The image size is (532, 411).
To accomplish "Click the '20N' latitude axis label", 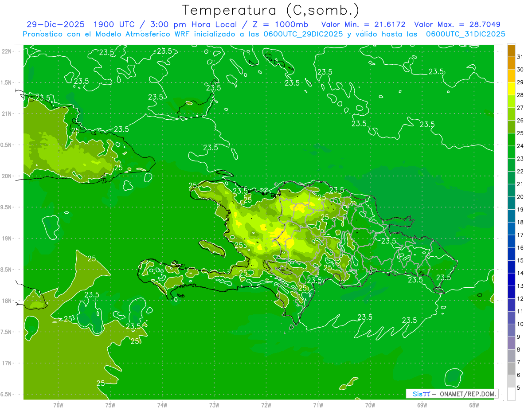I will tap(7, 176).
